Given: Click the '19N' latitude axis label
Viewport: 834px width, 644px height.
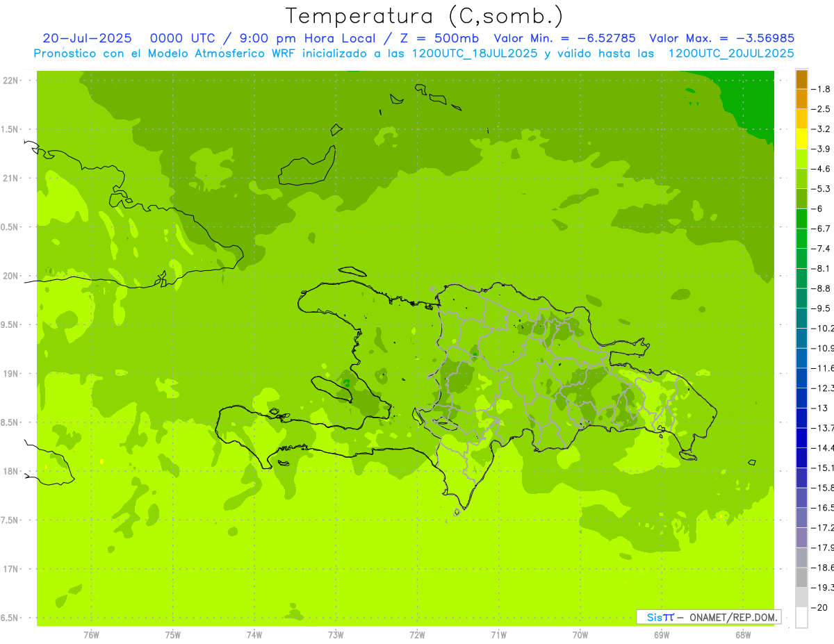Looking at the screenshot, I should pos(11,374).
